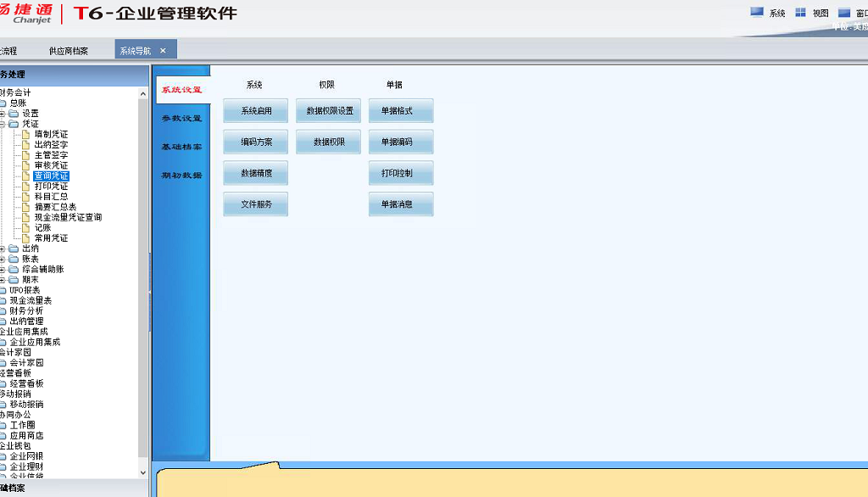Viewport: 868px width, 497px height.
Task: Select the 期初数据 side tab
Action: tap(182, 175)
